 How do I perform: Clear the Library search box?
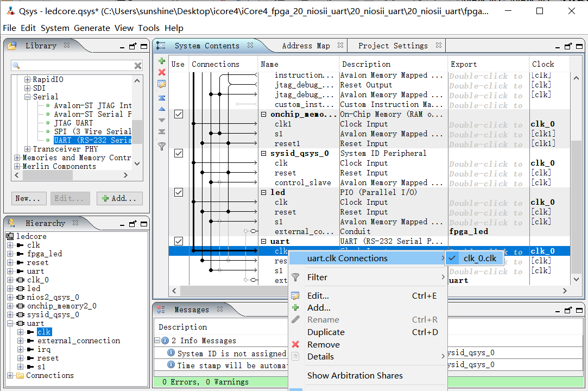[x=138, y=66]
